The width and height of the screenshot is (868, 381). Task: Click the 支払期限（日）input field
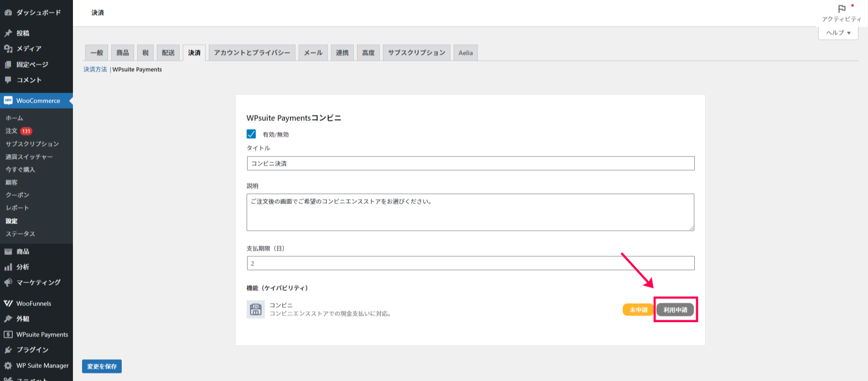(x=470, y=263)
